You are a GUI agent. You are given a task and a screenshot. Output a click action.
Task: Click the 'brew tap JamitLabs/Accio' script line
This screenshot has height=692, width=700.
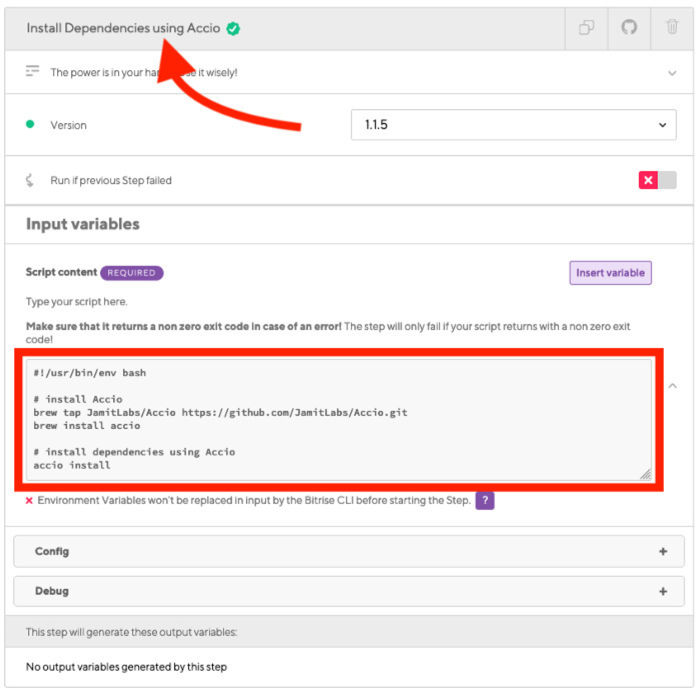tap(220, 413)
